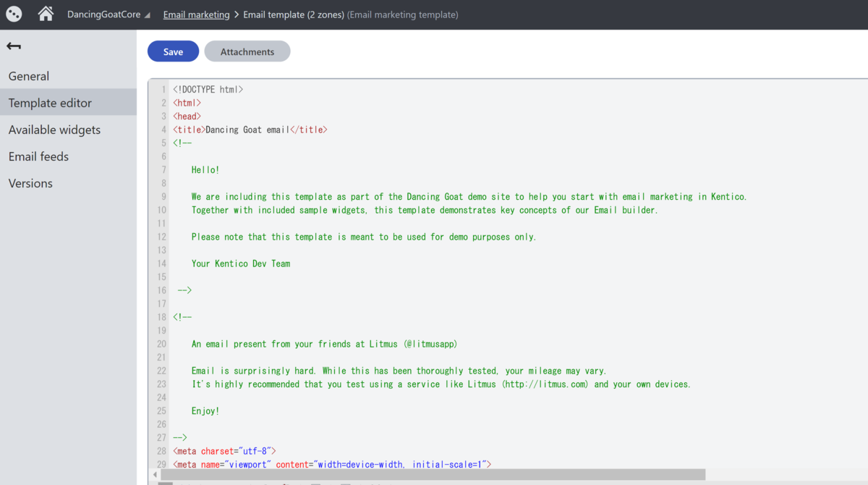
Task: Click the Hello! comment line
Action: tap(205, 170)
